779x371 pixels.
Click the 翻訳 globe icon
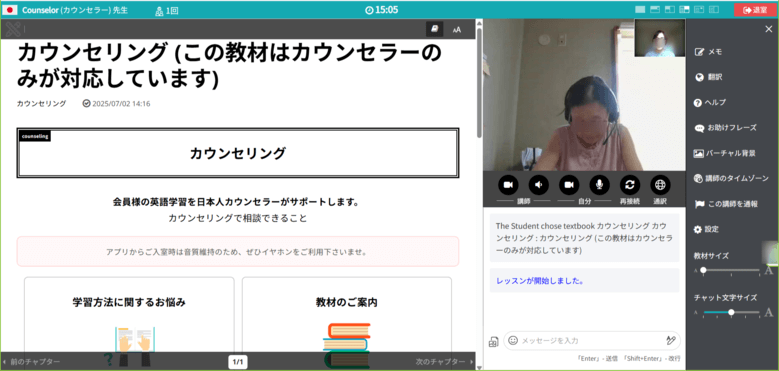(699, 77)
